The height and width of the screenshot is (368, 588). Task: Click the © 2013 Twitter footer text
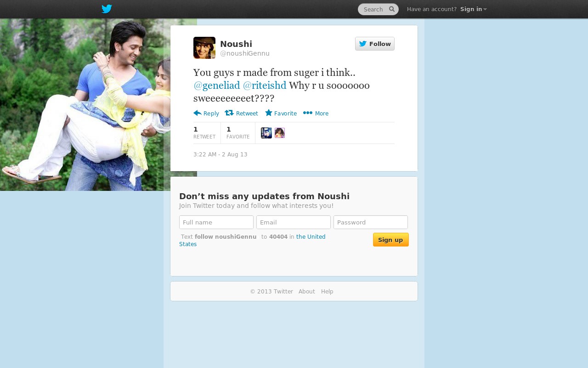pos(271,292)
